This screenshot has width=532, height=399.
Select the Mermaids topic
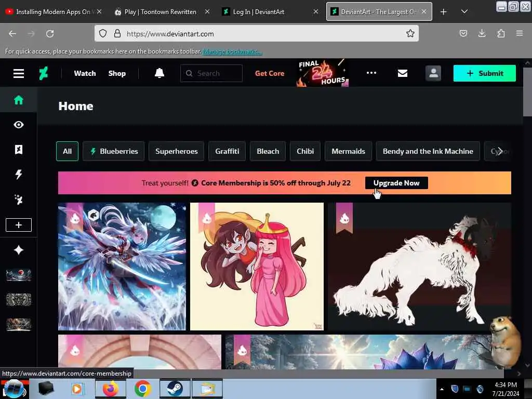coord(348,151)
